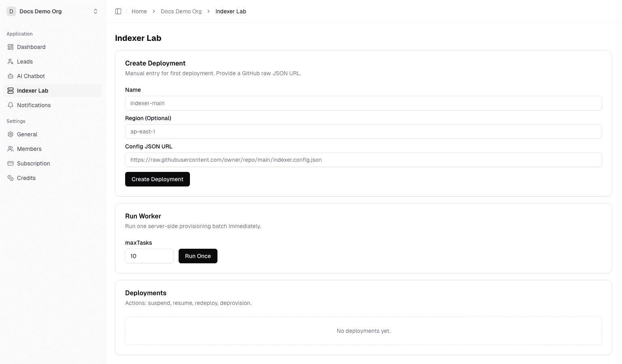The height and width of the screenshot is (364, 622).
Task: Click the General settings gear icon
Action: [11, 134]
